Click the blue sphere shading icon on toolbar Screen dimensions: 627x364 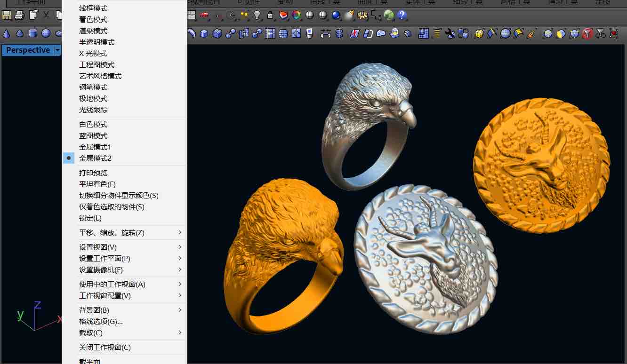click(x=336, y=16)
